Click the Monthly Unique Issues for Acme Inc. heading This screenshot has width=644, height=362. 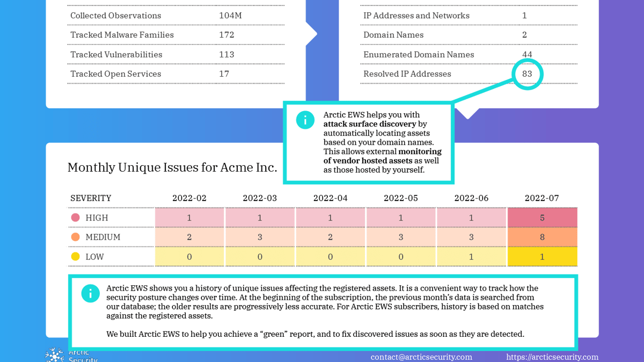click(x=172, y=167)
